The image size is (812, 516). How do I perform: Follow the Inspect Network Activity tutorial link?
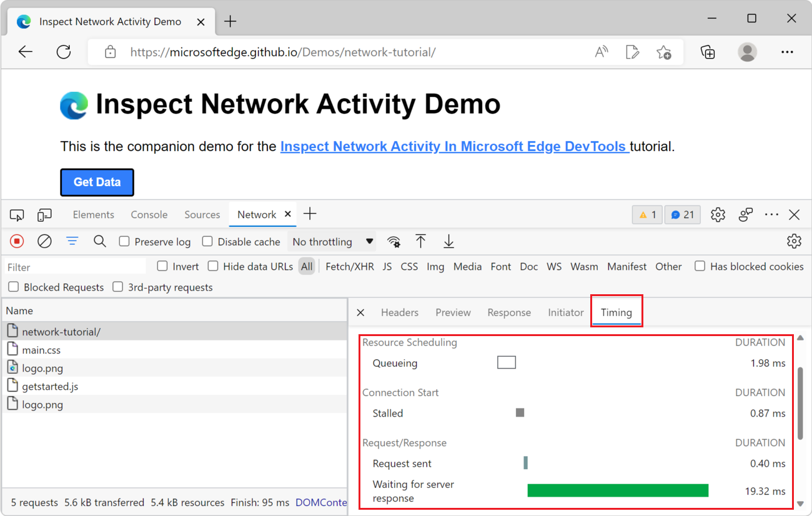point(455,147)
